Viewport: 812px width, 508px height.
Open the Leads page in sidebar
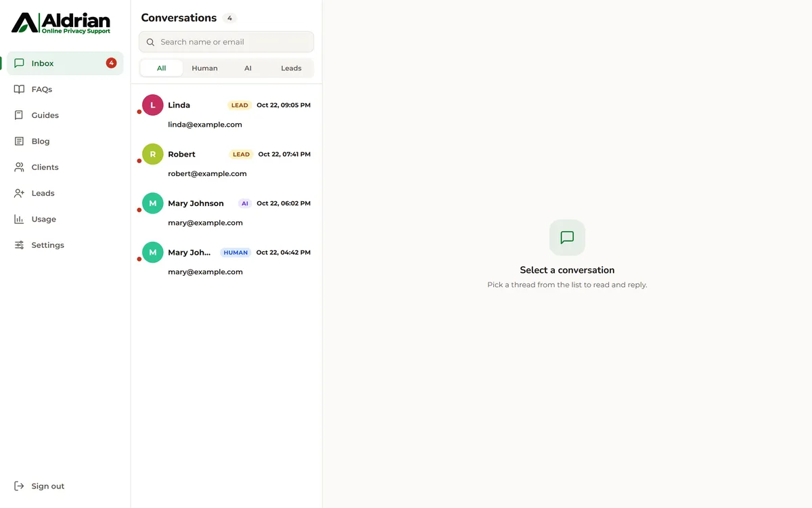pyautogui.click(x=65, y=193)
